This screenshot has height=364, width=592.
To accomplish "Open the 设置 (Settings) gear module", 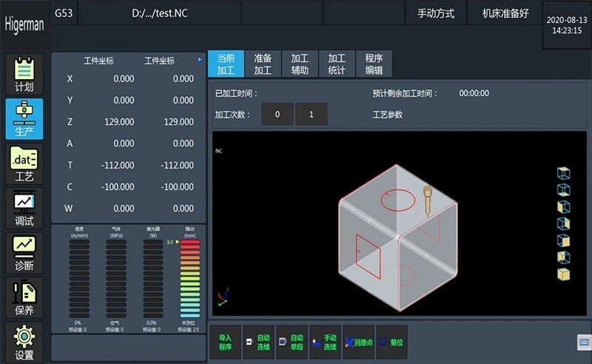I will coord(24,343).
